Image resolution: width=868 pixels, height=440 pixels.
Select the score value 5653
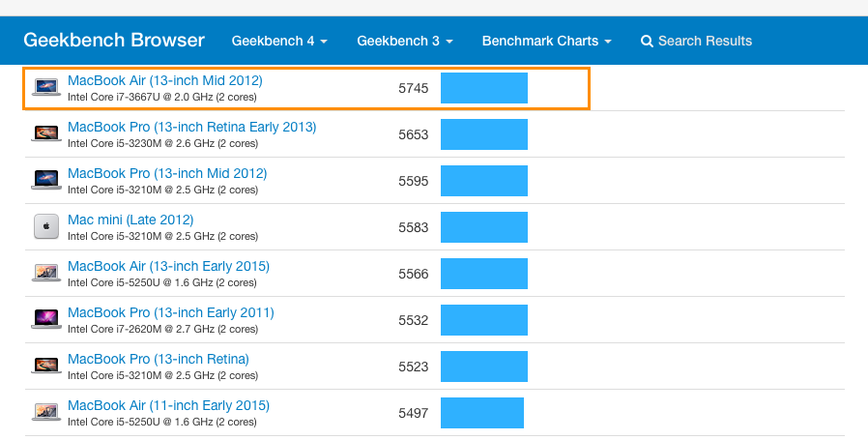pos(414,134)
